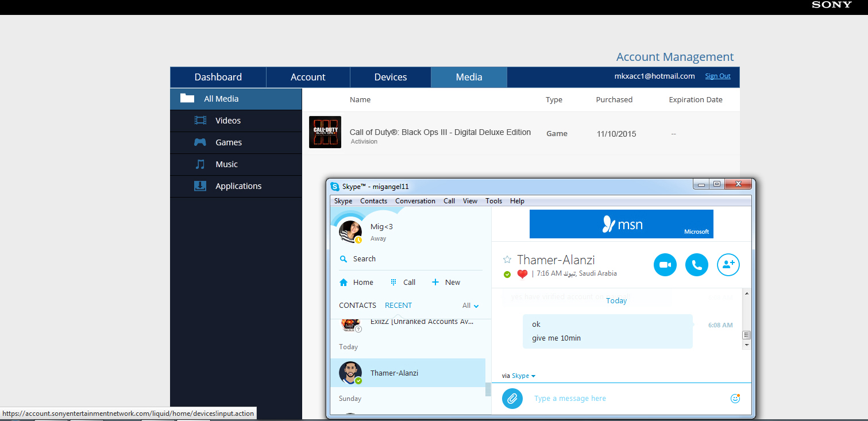Screen dimensions: 868x421
Task: Click the red heart mood icon under Thamer-Alanzi
Action: [522, 274]
